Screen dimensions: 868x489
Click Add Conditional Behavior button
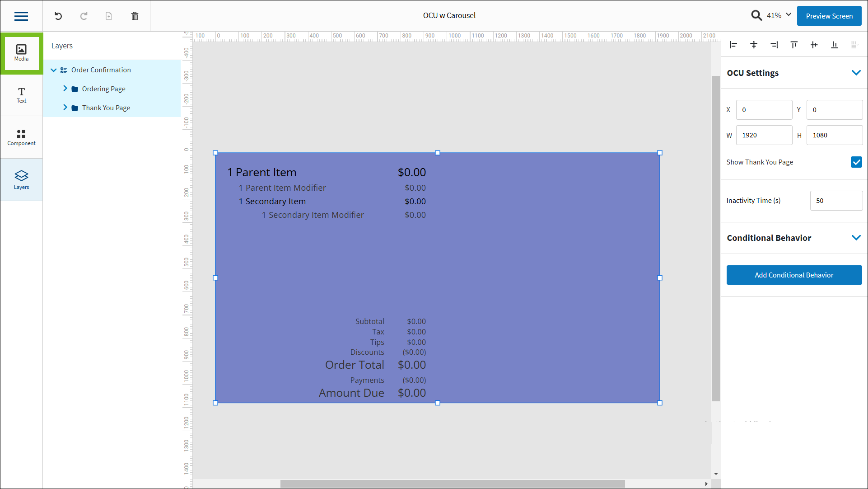pos(793,275)
